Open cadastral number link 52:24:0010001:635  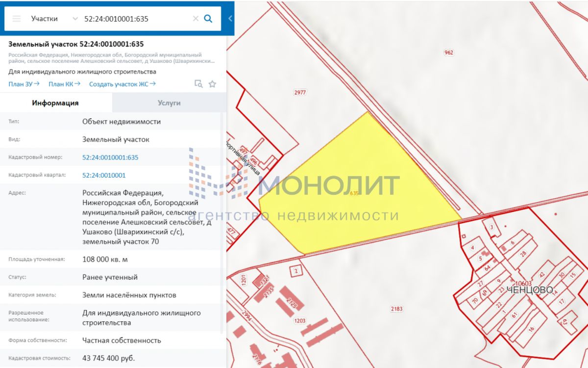[110, 158]
